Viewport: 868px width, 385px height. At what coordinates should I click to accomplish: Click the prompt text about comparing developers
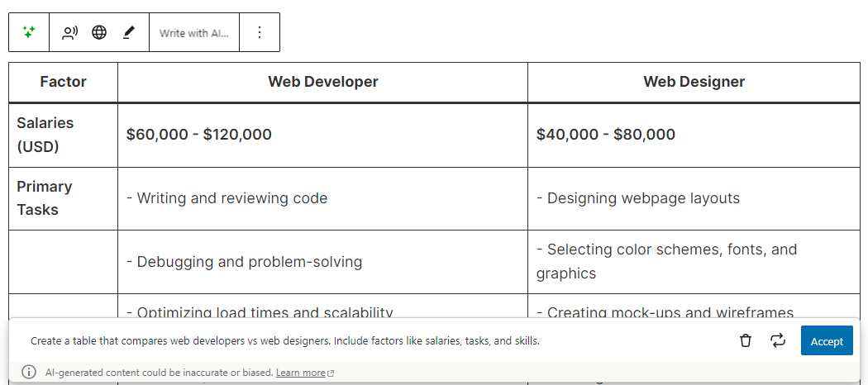coord(285,340)
